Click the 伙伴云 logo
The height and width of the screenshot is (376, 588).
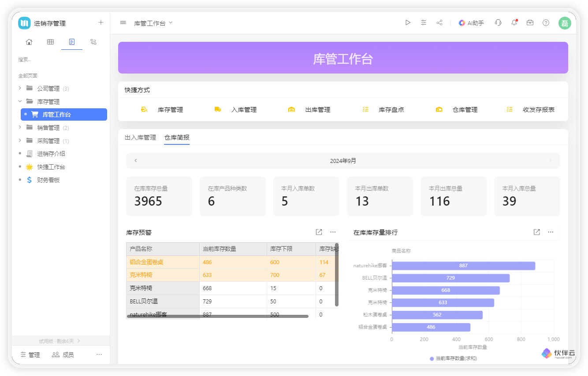click(x=558, y=354)
